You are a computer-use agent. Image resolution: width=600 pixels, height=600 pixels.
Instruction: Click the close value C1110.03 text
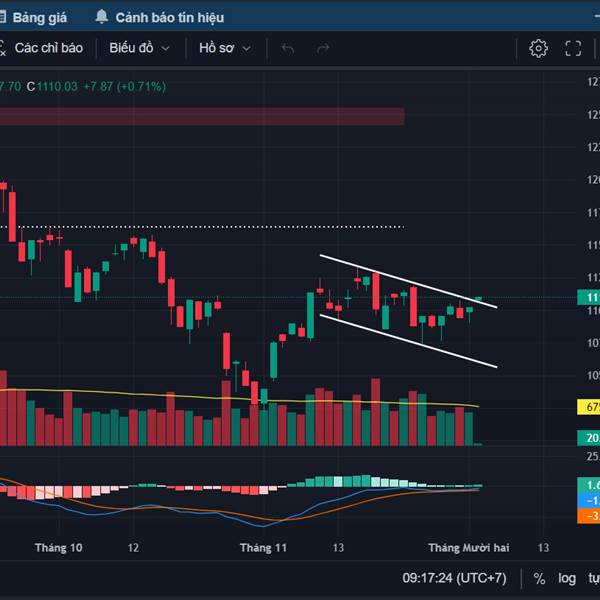coord(52,86)
